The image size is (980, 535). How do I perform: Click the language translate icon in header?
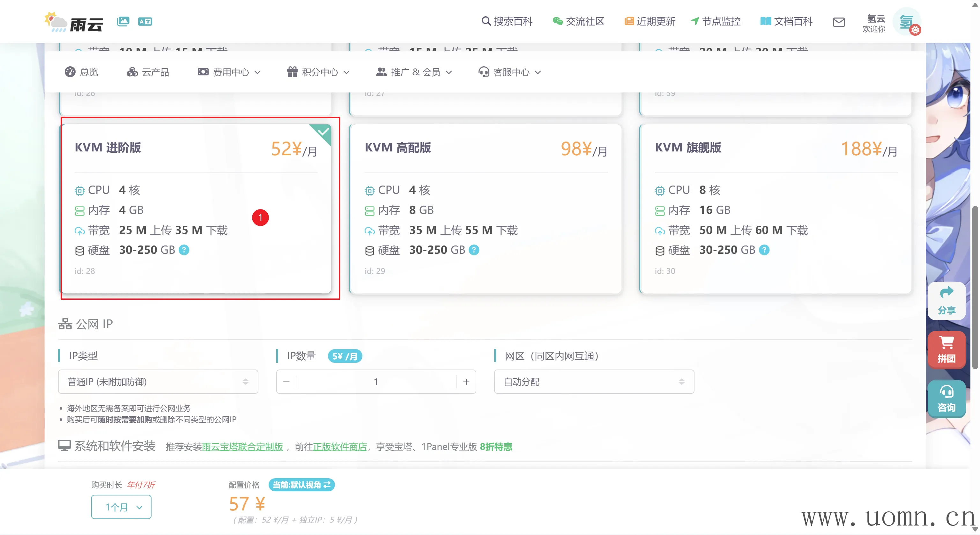pyautogui.click(x=145, y=21)
